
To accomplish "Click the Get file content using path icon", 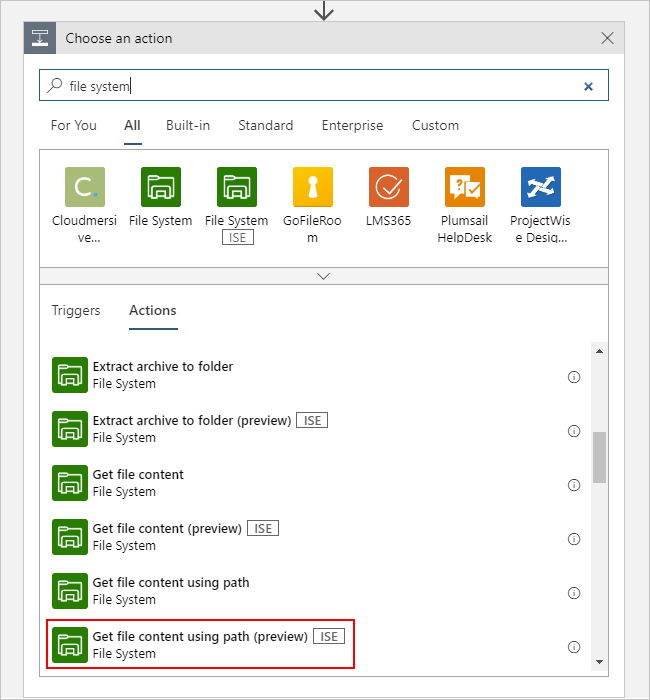I will [70, 591].
